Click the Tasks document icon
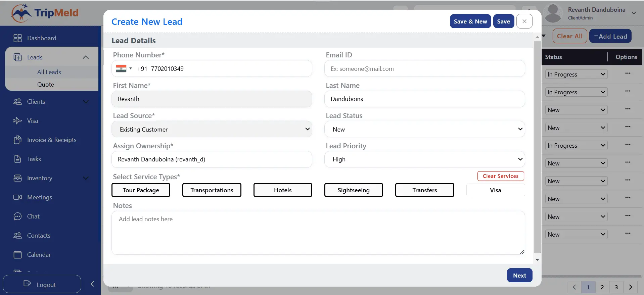The width and height of the screenshot is (644, 295). pyautogui.click(x=17, y=159)
